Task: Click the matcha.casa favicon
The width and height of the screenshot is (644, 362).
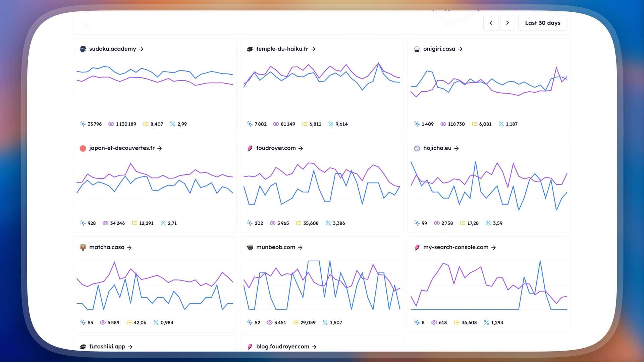Action: coord(83,248)
